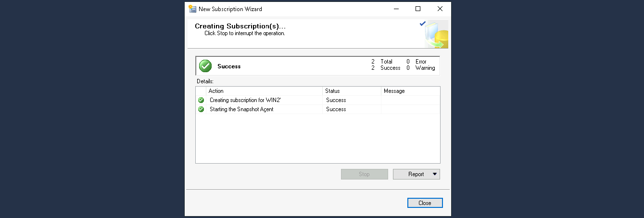Click green check icon beside Snapshot Agent row

tap(201, 109)
